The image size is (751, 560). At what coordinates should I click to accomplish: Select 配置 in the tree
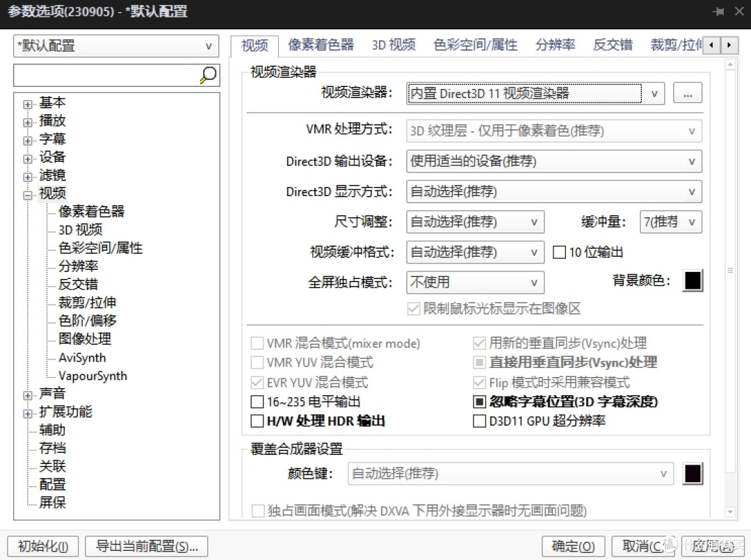click(x=52, y=484)
